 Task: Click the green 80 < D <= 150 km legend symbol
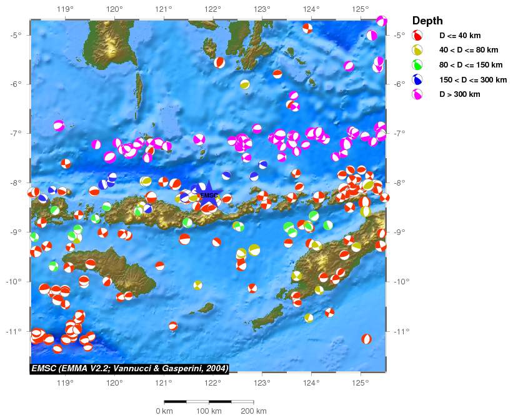418,65
